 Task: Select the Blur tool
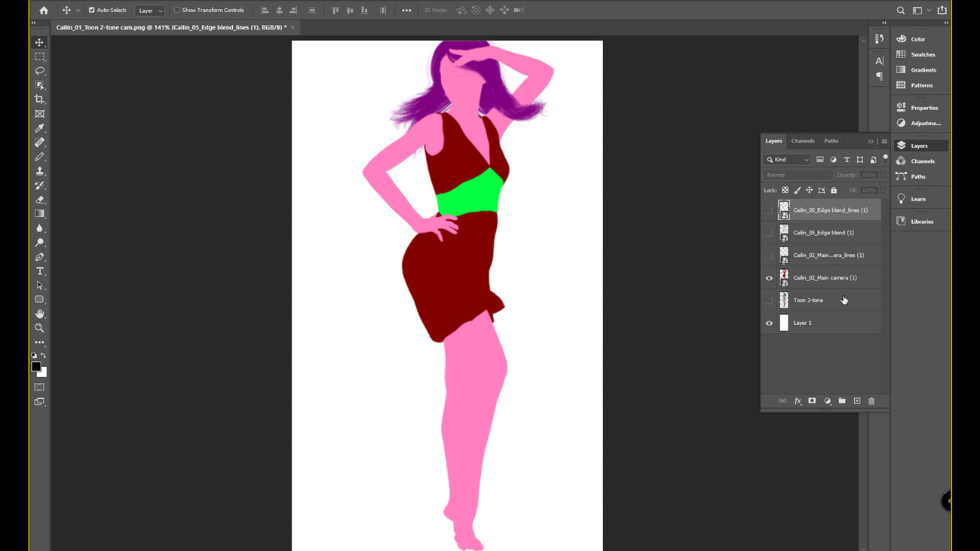point(40,228)
